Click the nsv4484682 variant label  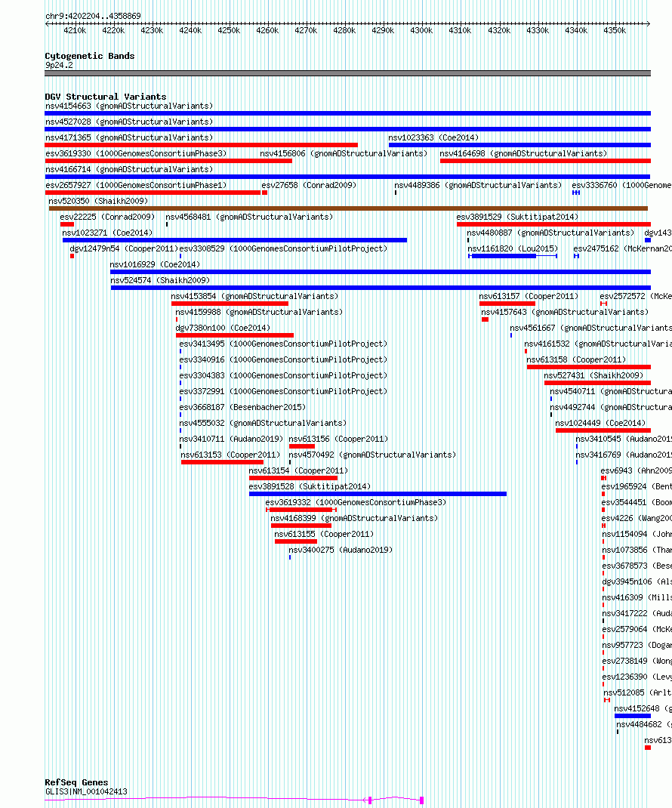[x=644, y=724]
